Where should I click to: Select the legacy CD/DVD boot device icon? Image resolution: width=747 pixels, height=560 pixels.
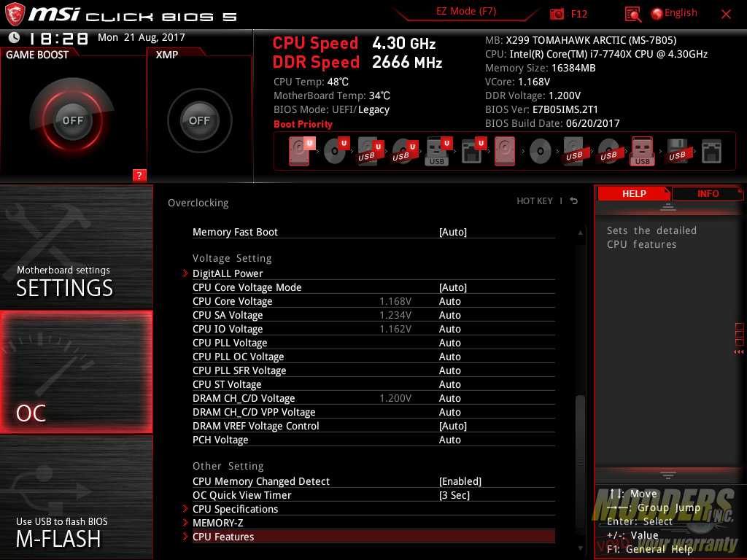coord(541,152)
